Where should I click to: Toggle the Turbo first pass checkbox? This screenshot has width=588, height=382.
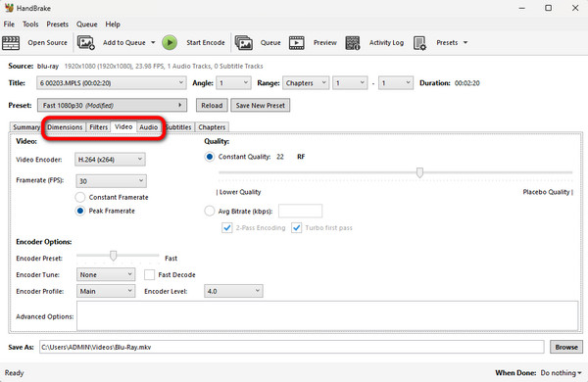(x=296, y=227)
